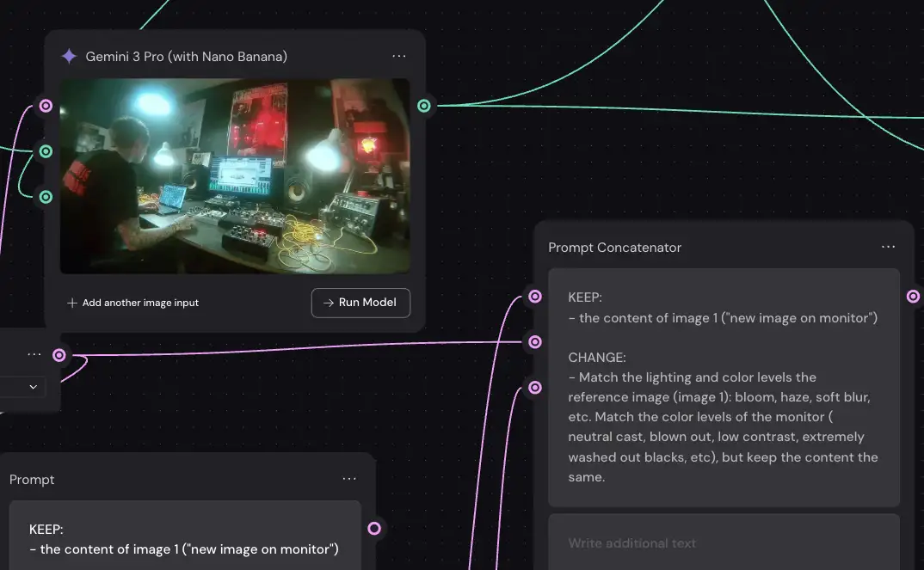The width and height of the screenshot is (924, 570).
Task: Focus the Write additional text field
Action: coord(723,543)
